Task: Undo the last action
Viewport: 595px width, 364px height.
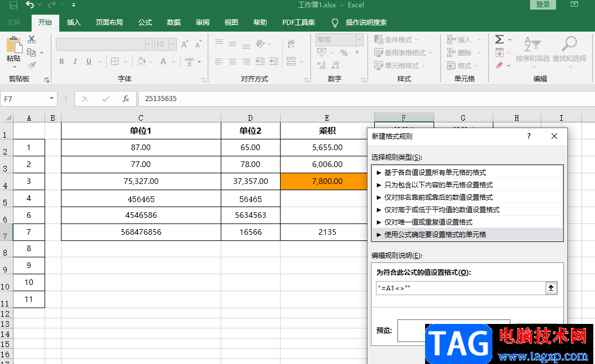Action: tap(29, 5)
